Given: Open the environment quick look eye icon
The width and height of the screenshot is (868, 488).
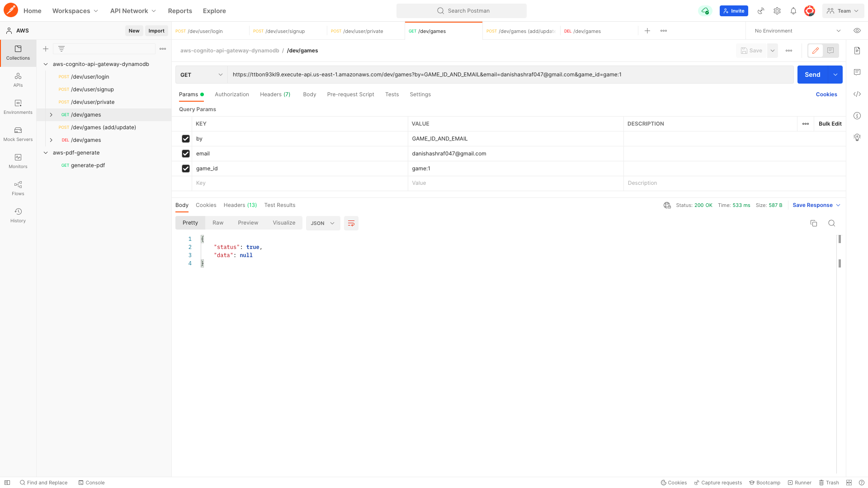Looking at the screenshot, I should pos(857,31).
